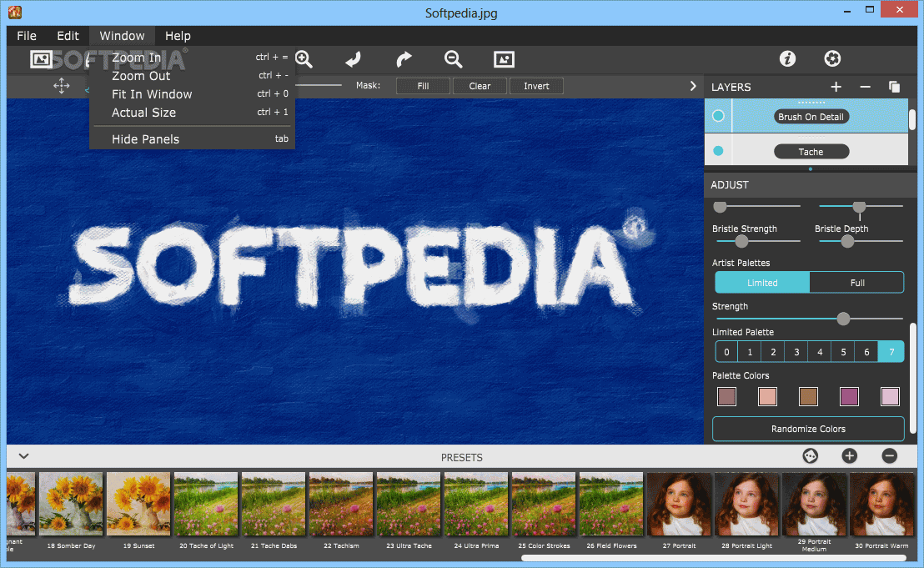Choose Zoom Out from Window menu
The image size is (924, 568).
click(x=192, y=75)
